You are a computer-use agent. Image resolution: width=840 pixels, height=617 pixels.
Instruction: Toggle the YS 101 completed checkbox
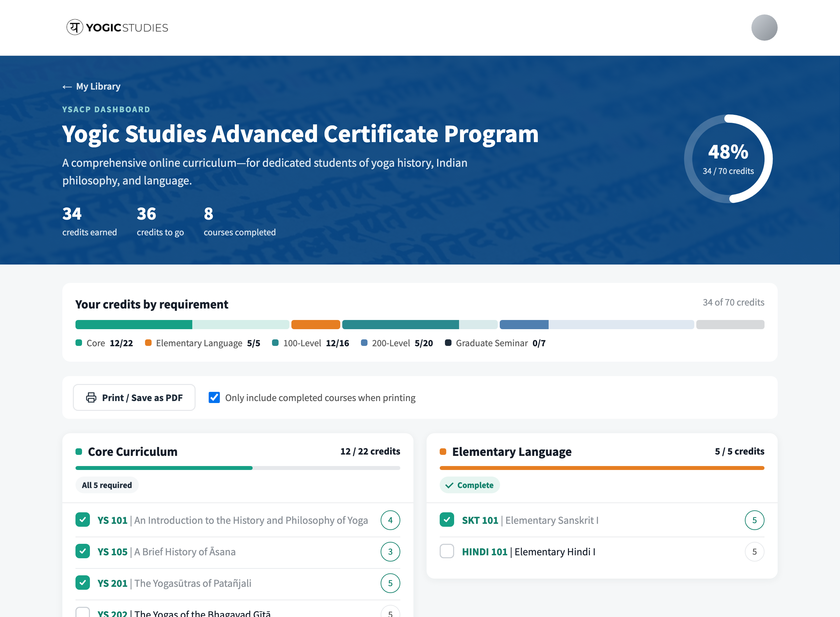coord(82,520)
